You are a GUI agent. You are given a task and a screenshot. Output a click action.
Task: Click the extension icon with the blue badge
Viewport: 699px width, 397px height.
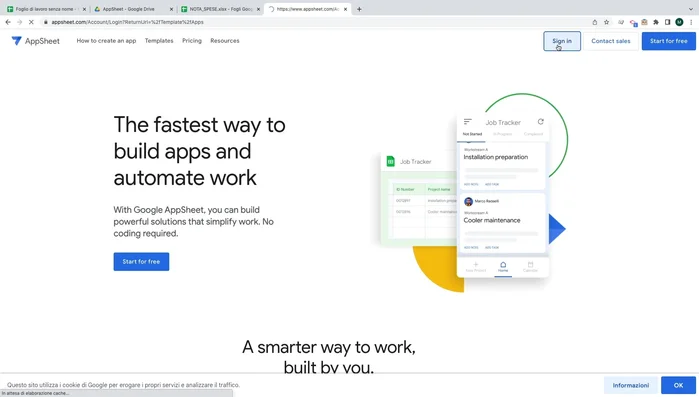633,22
